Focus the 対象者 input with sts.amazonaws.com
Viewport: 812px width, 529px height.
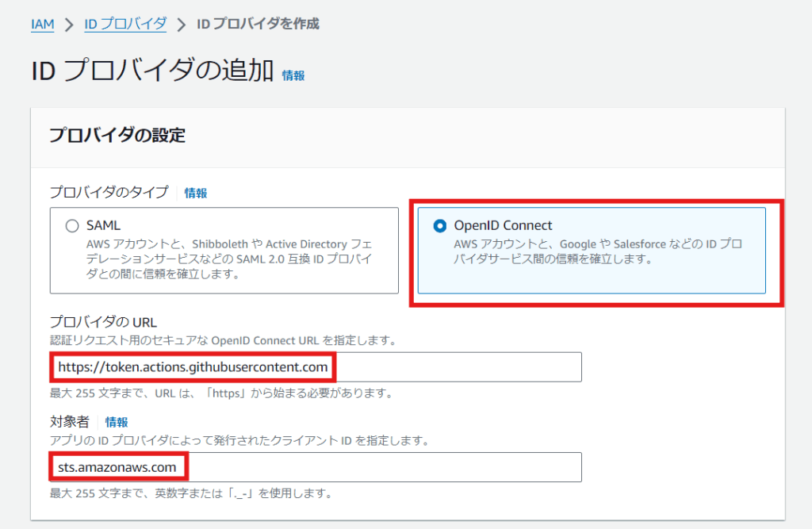pos(381,467)
